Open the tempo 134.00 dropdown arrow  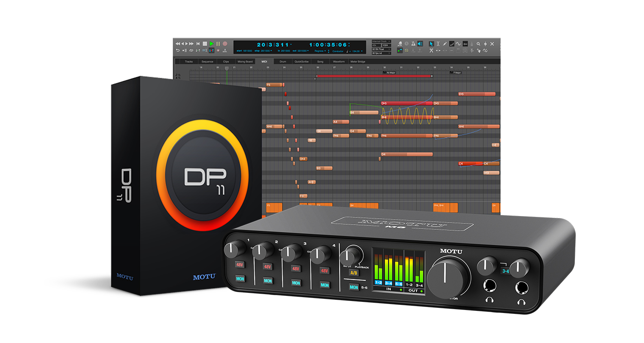click(362, 51)
